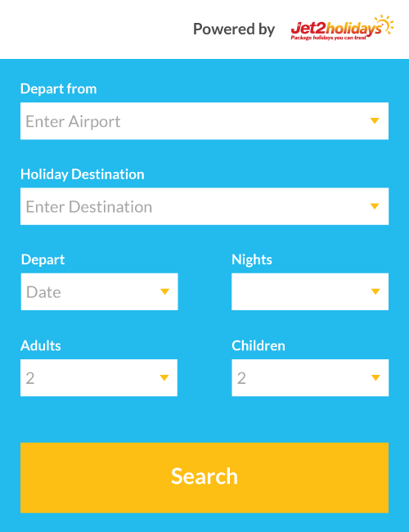Click the Nights label

pos(252,260)
